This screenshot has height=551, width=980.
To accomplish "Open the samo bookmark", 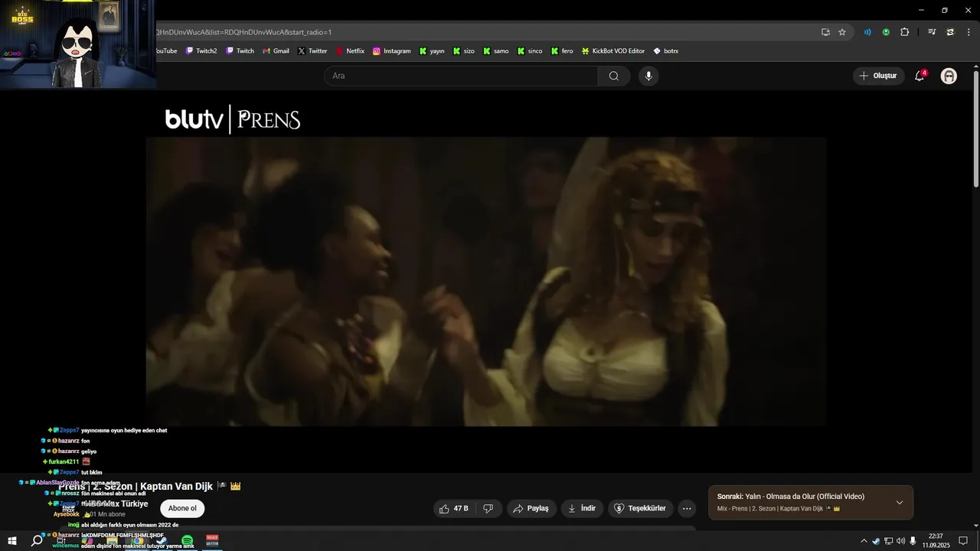I will click(x=496, y=51).
